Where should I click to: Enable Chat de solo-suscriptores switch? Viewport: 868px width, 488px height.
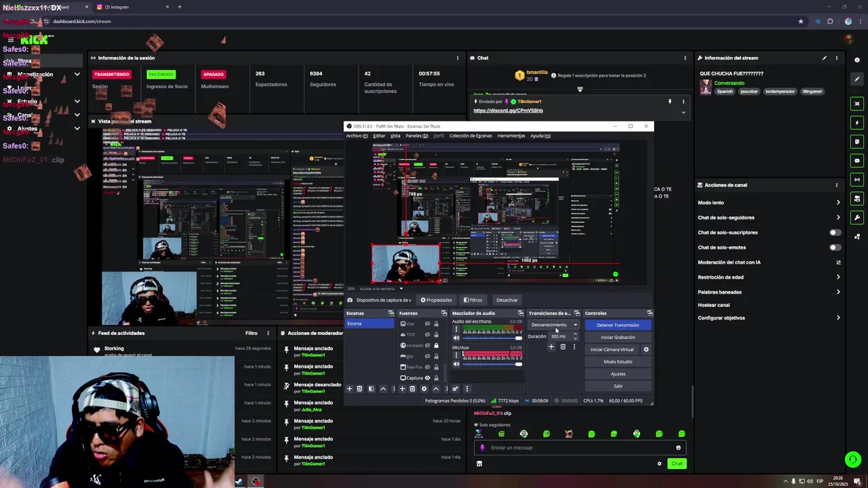click(835, 232)
